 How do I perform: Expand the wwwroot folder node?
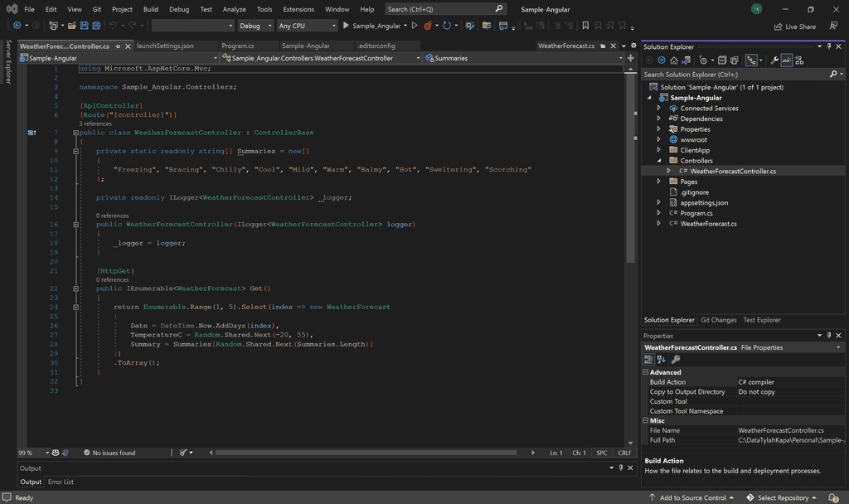(x=657, y=138)
